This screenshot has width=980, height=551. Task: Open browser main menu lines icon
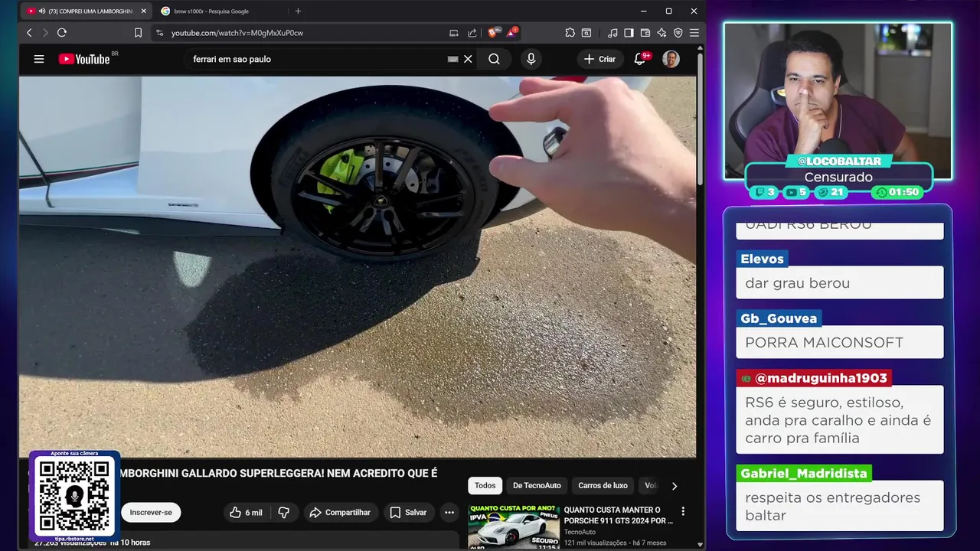click(x=694, y=33)
